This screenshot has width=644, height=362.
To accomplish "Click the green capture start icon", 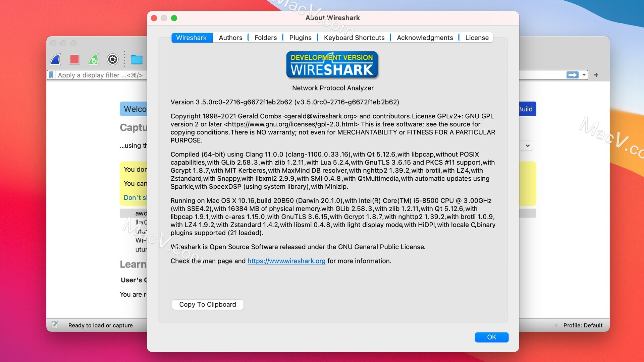I will click(x=94, y=60).
